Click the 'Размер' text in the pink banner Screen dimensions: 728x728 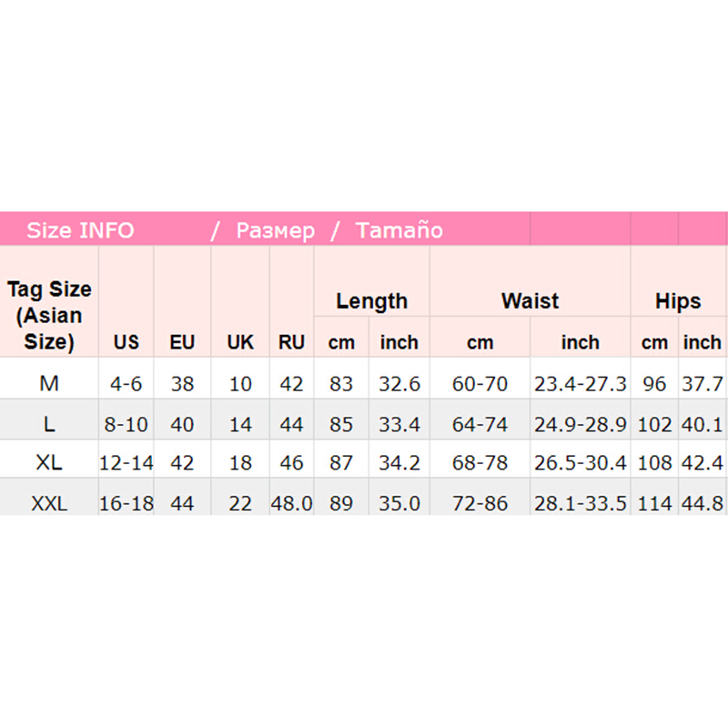pyautogui.click(x=275, y=230)
